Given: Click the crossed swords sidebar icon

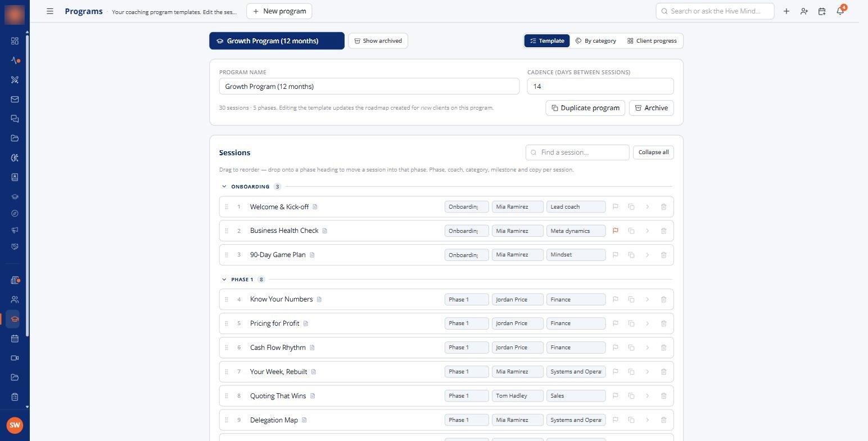Looking at the screenshot, I should click(15, 80).
